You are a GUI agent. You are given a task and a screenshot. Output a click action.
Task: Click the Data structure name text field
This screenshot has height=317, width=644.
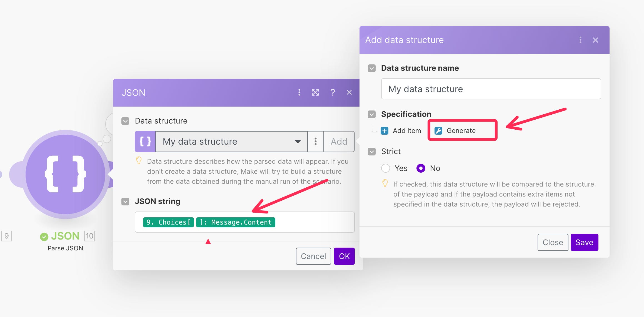(491, 89)
